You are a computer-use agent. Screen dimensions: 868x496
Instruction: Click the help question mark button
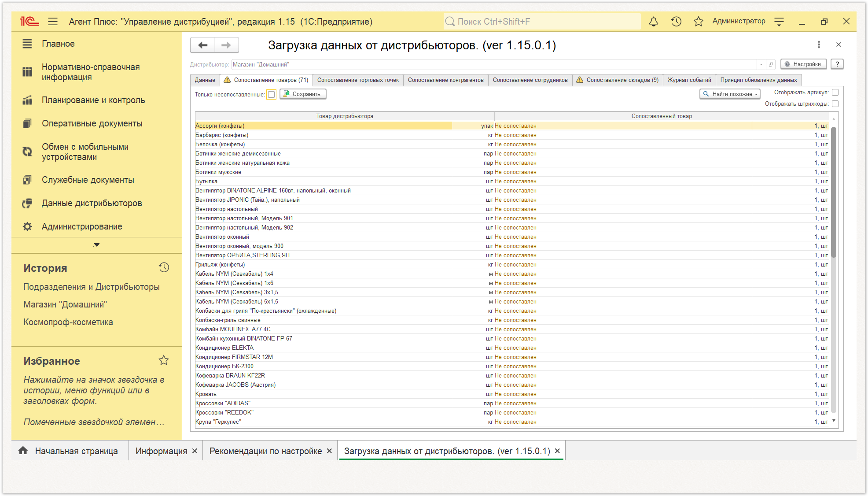837,64
